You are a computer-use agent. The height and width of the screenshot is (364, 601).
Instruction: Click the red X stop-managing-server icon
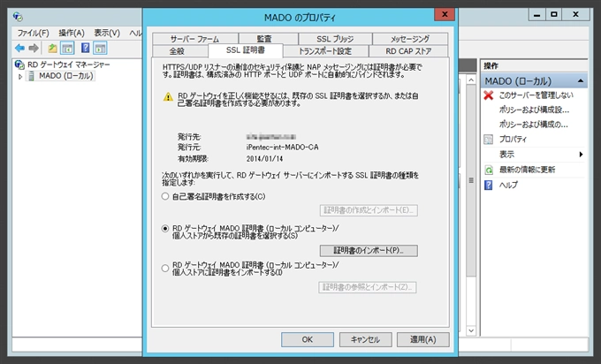pyautogui.click(x=489, y=95)
